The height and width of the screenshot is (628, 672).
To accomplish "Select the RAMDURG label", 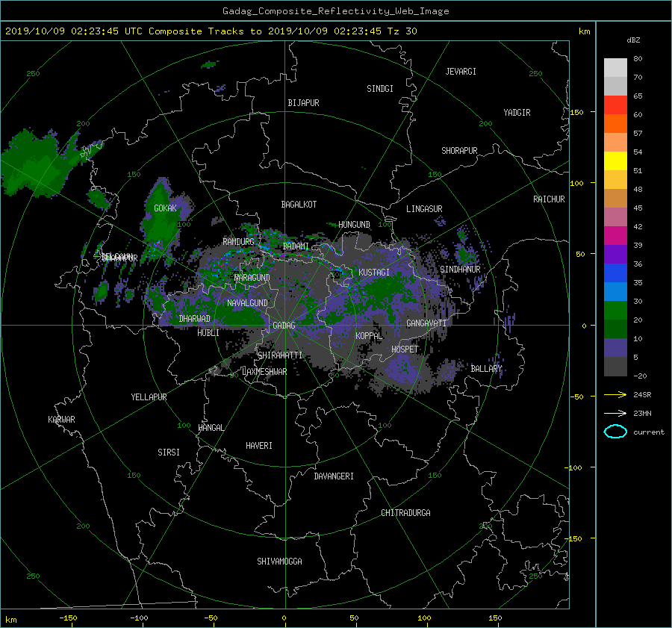I will 238,242.
